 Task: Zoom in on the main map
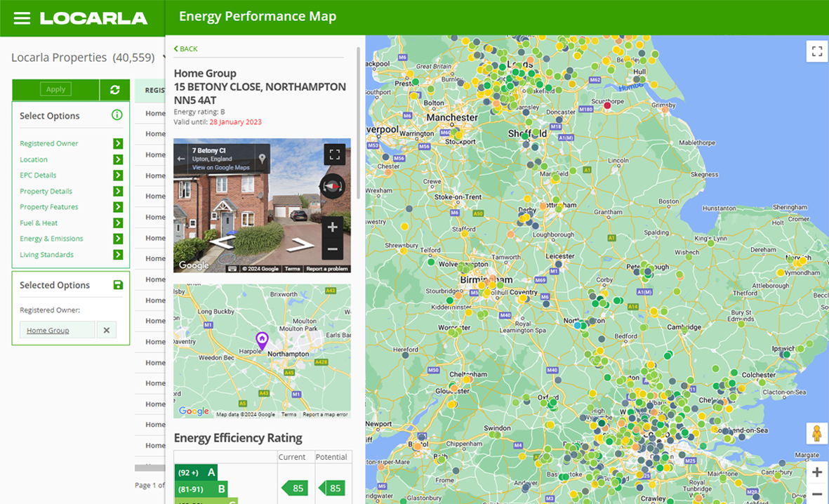point(817,472)
